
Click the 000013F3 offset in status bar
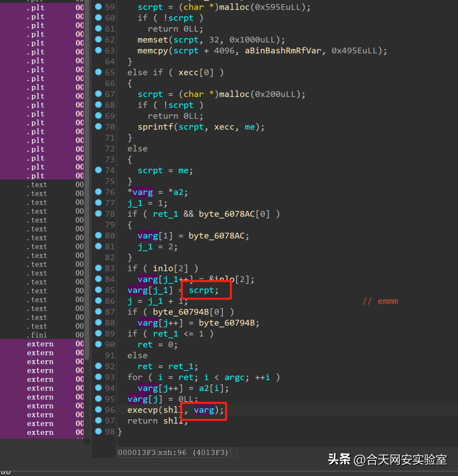tap(137, 453)
